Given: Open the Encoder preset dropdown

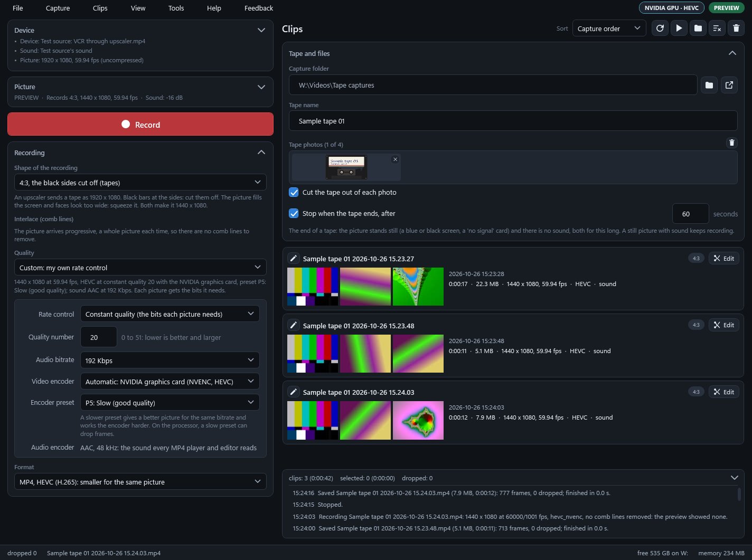Looking at the screenshot, I should [170, 403].
